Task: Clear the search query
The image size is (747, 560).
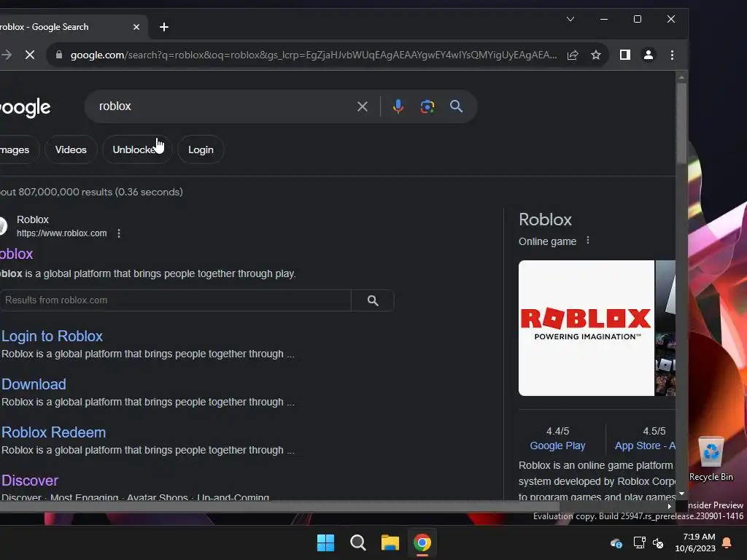Action: (x=363, y=106)
